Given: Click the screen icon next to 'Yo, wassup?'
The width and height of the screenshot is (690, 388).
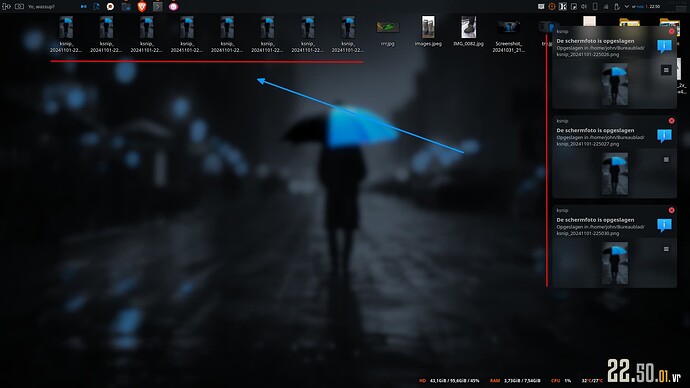Looking at the screenshot, I should (19, 7).
